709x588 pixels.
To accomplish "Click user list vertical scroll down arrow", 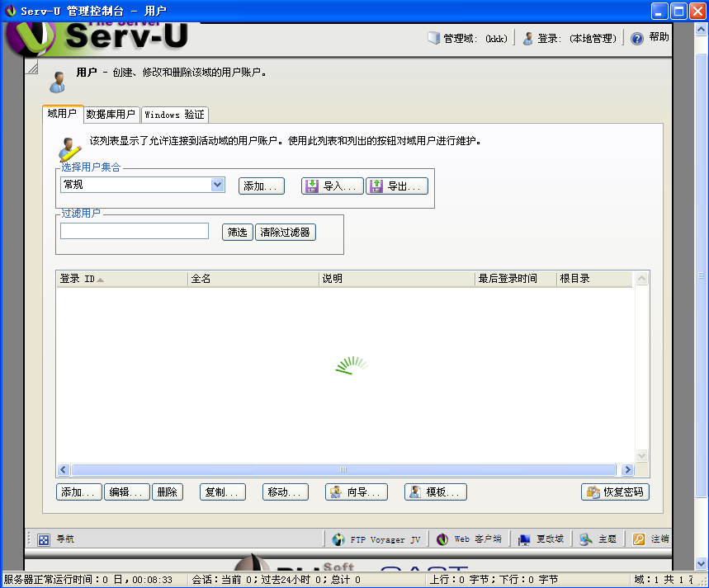I will pos(641,455).
